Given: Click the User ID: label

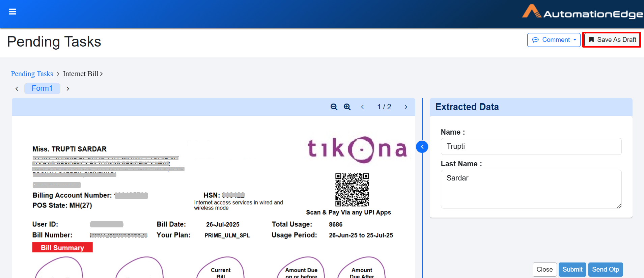Looking at the screenshot, I should pyautogui.click(x=45, y=224).
